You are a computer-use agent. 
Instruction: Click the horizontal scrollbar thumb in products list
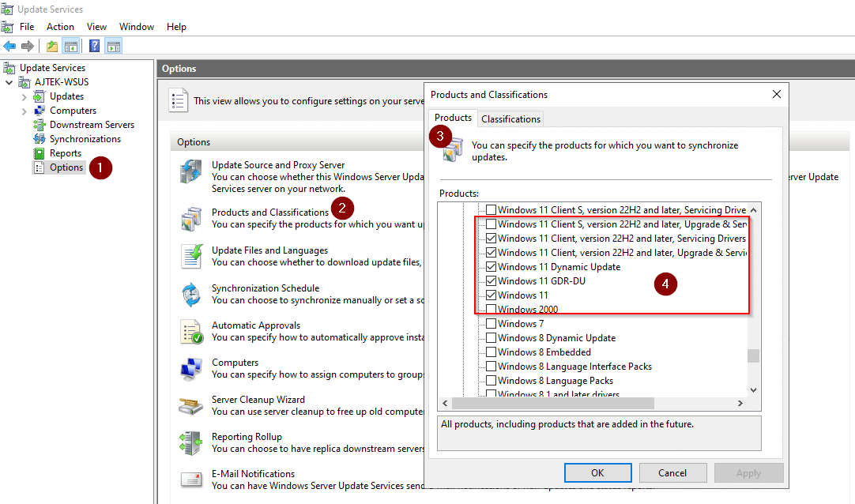pos(553,403)
